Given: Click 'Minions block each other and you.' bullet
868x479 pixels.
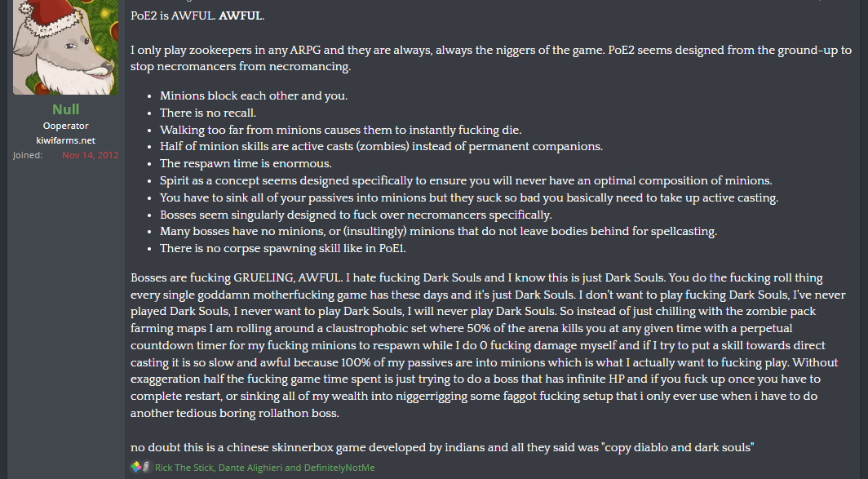Looking at the screenshot, I should tap(254, 95).
